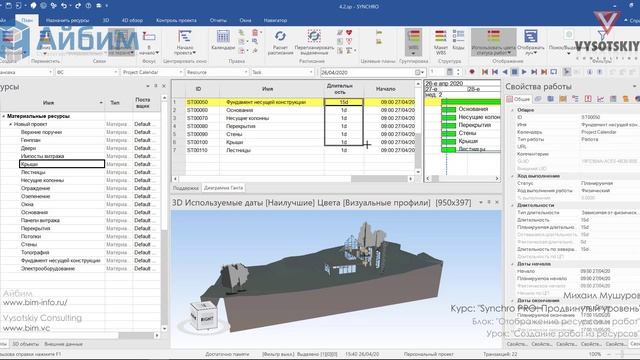Play 4D simulation forward
640x360 pixels.
pyautogui.click(x=524, y=72)
